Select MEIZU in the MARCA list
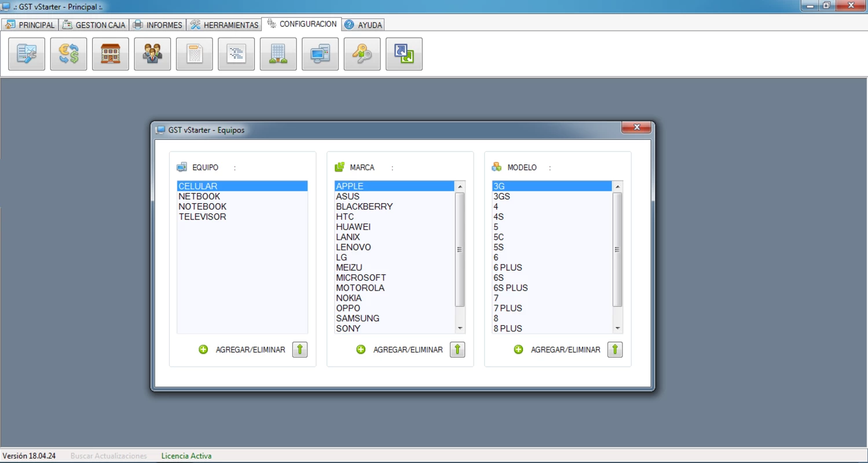868x463 pixels. 395,267
